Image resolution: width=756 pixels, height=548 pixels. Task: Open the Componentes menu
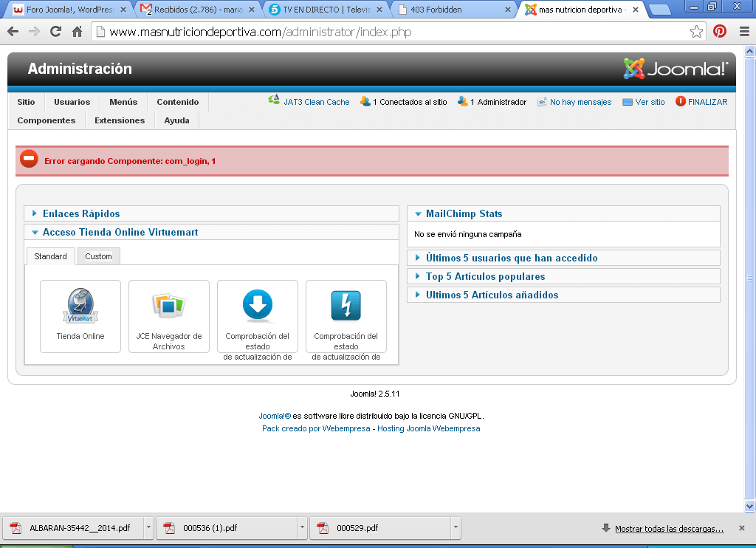47,120
